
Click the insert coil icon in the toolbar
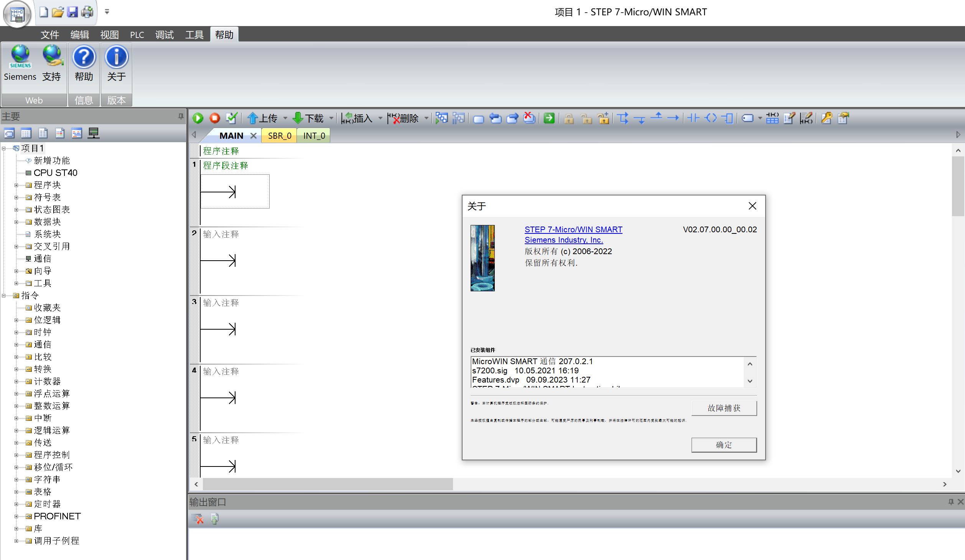tap(711, 118)
